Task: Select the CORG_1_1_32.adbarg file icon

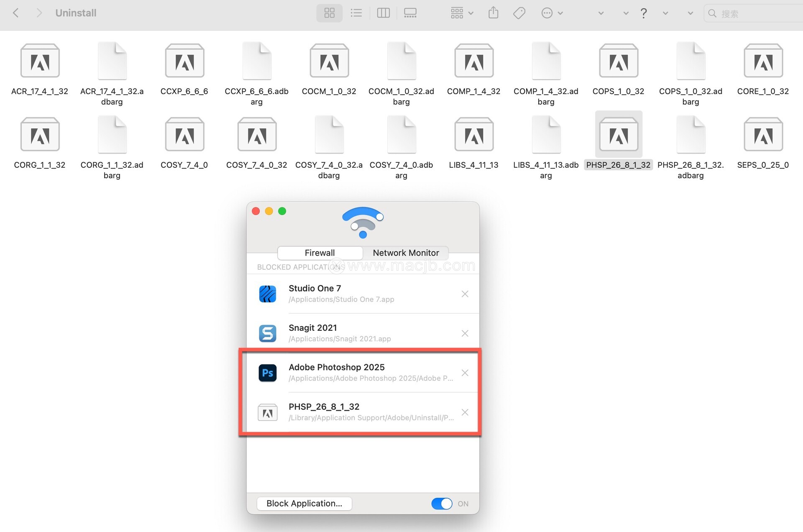Action: [112, 135]
